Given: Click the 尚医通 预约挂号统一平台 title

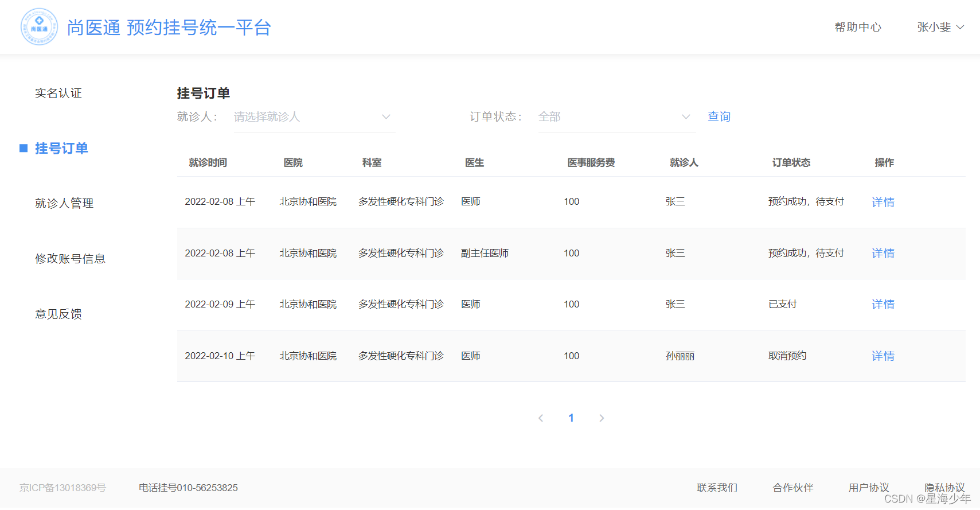Looking at the screenshot, I should pyautogui.click(x=169, y=27).
